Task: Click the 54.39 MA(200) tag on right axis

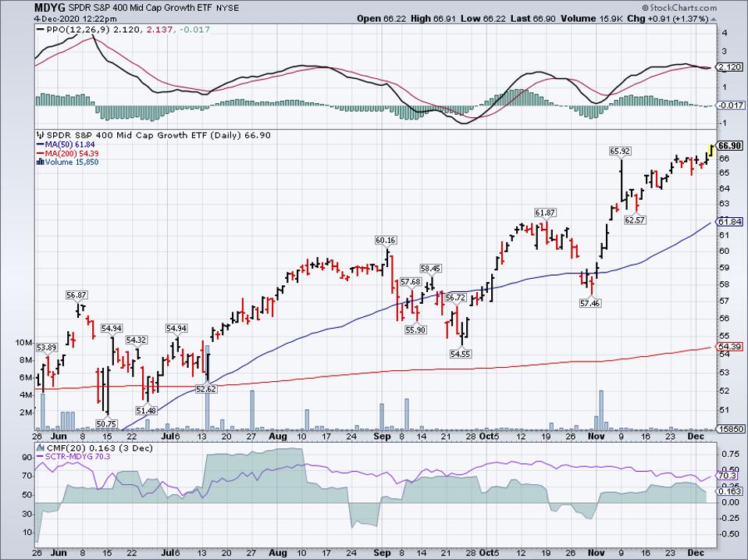Action: click(730, 346)
